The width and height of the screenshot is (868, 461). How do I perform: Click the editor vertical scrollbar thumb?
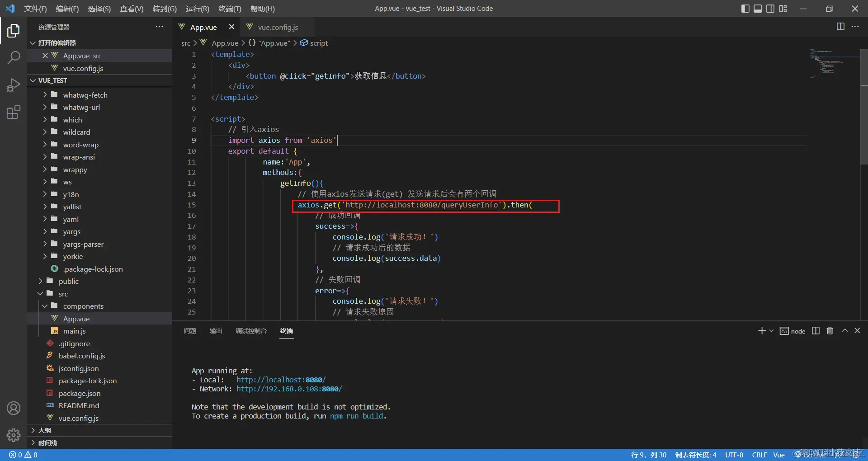864,106
